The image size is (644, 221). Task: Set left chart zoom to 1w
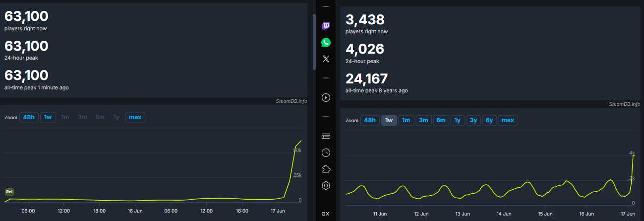pyautogui.click(x=48, y=117)
